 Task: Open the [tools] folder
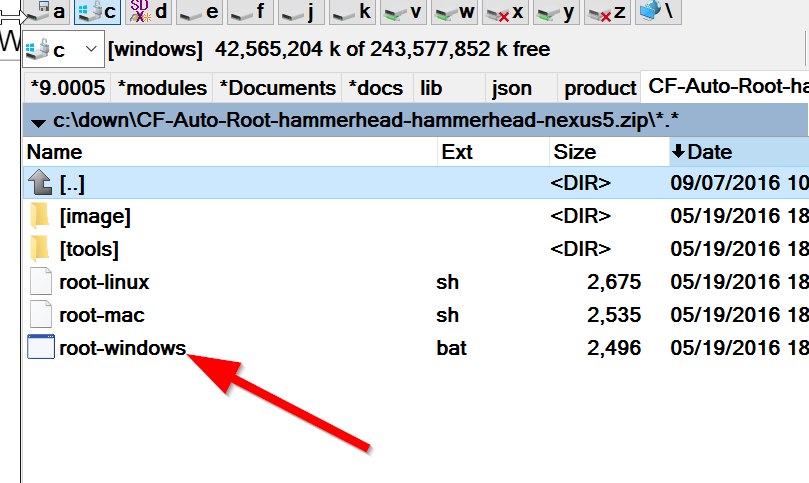pos(89,249)
